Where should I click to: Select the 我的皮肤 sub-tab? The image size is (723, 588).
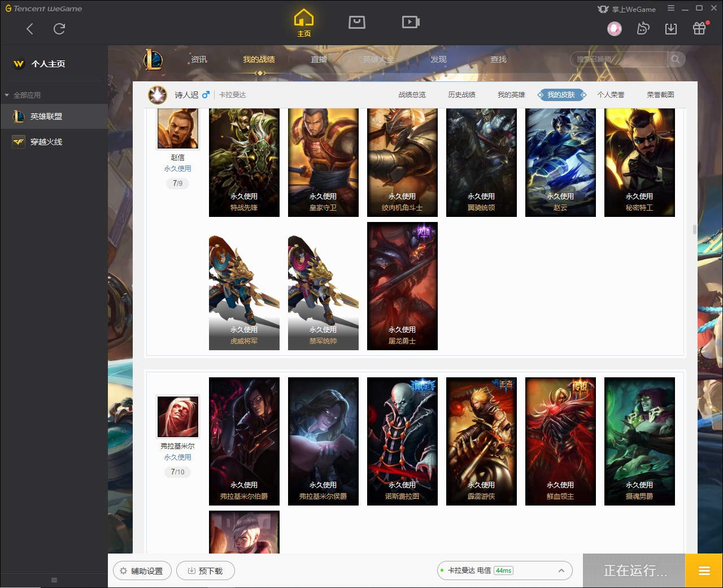tap(561, 95)
